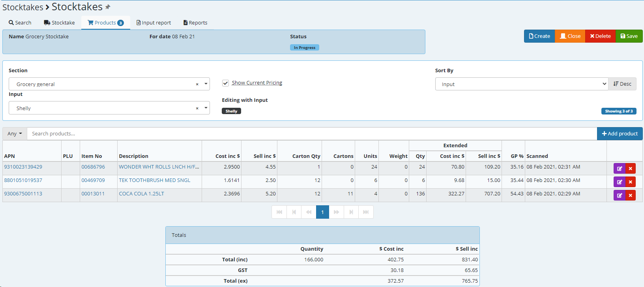
Task: Click the 08 Feb 2021, 02:31 AM timestamp
Action: click(x=553, y=167)
